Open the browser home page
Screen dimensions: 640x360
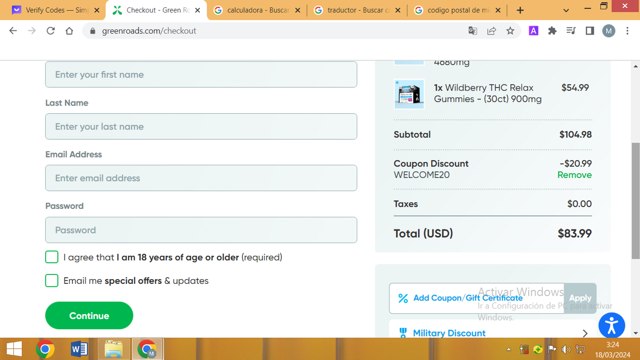coord(69,31)
